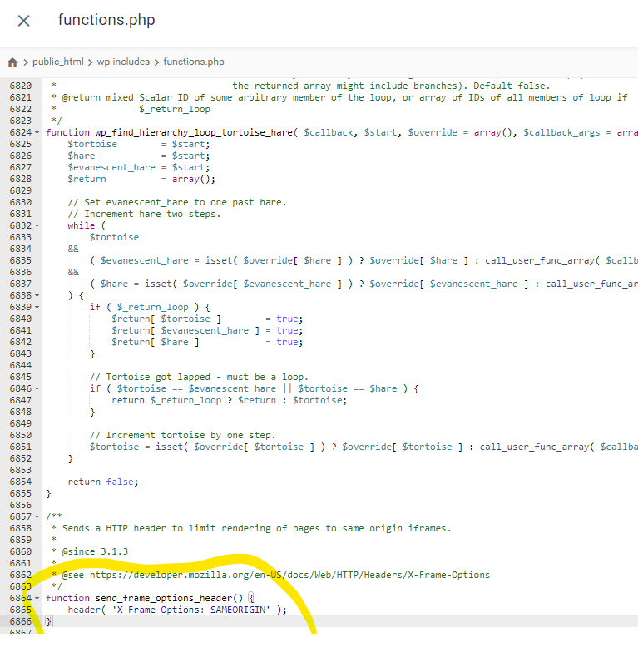Fold code block at line 6838
The width and height of the screenshot is (638, 672).
[37, 295]
